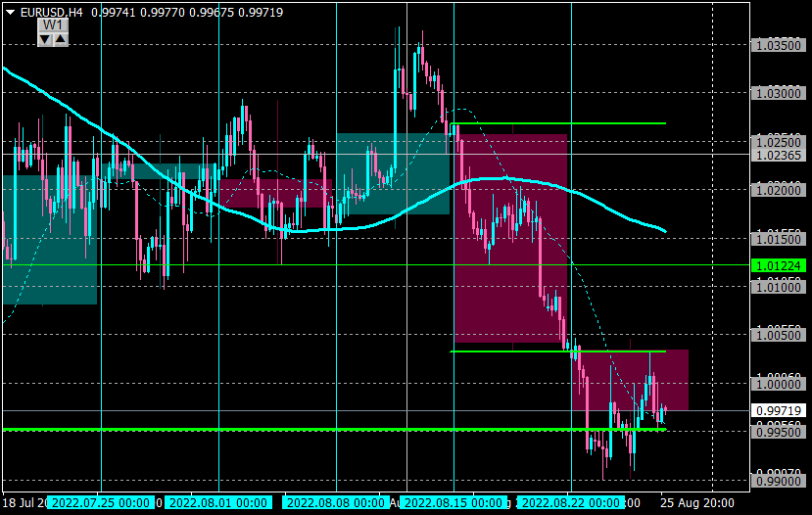
Task: Click the 0.99000 price scale label
Action: coord(779,482)
